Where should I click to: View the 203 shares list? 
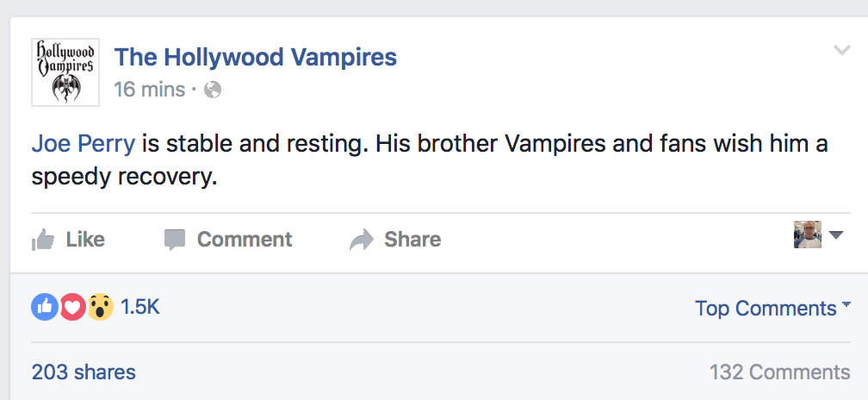[x=84, y=372]
